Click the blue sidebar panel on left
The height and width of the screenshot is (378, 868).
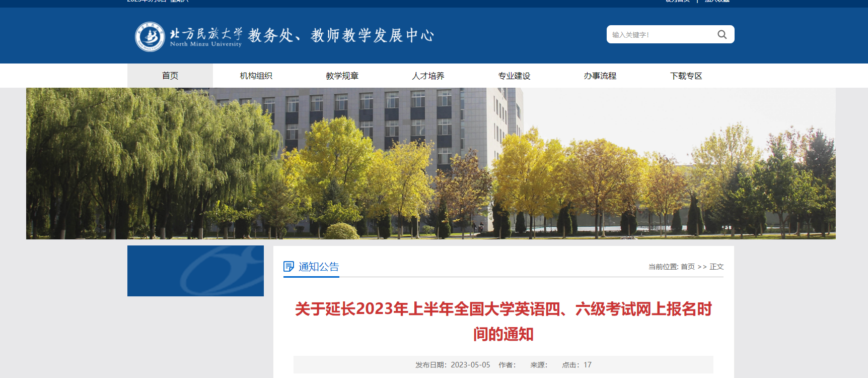coord(195,271)
